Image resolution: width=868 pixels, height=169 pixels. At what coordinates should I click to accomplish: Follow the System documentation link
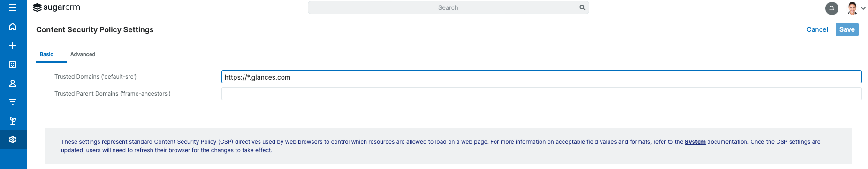695,142
